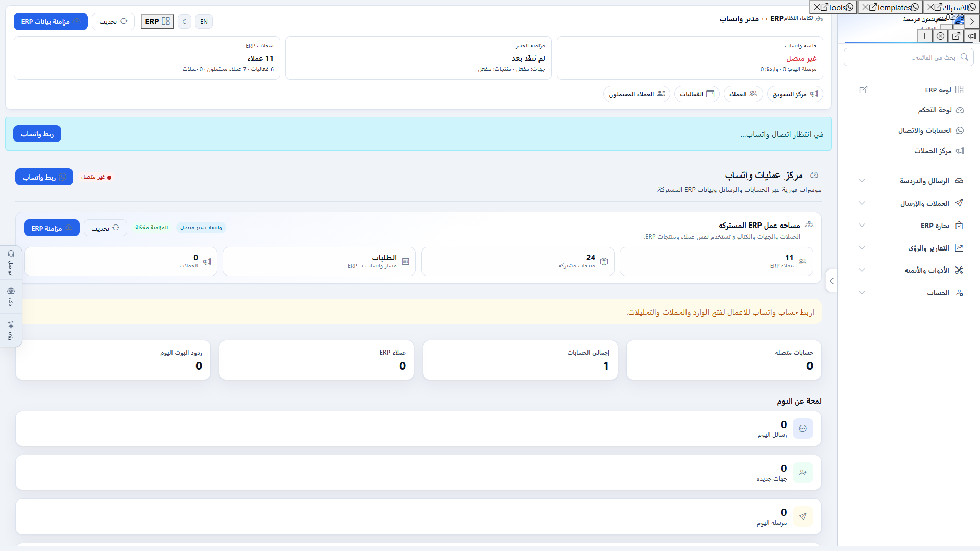Expand the التقارير والرؤى section
Screen dimensions: 980x551
(912, 248)
